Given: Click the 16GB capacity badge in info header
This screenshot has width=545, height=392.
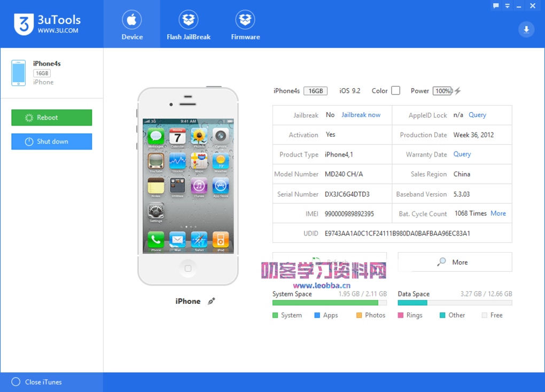Looking at the screenshot, I should point(315,91).
